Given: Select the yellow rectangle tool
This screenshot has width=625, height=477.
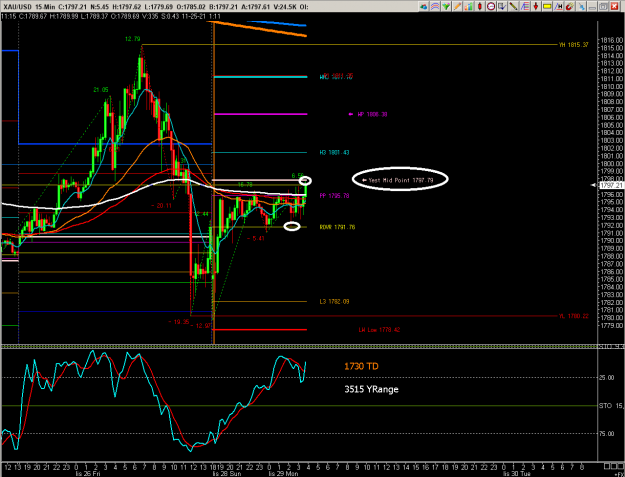Looking at the screenshot, I should [x=547, y=6].
